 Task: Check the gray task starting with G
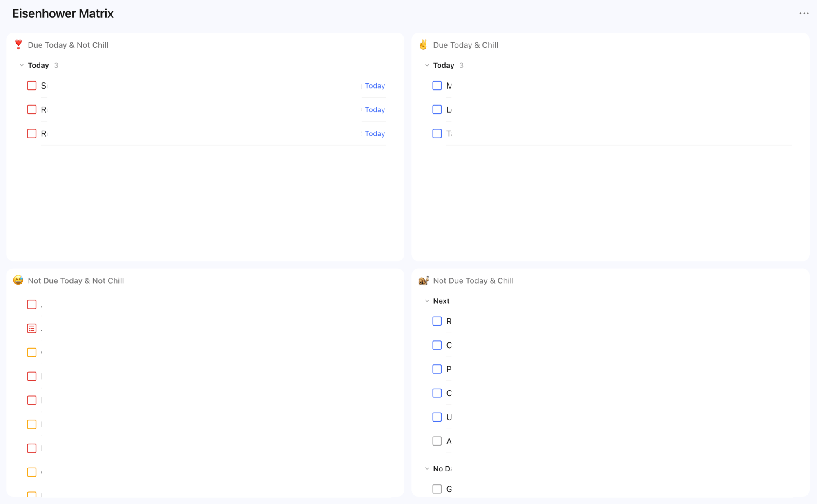437,489
